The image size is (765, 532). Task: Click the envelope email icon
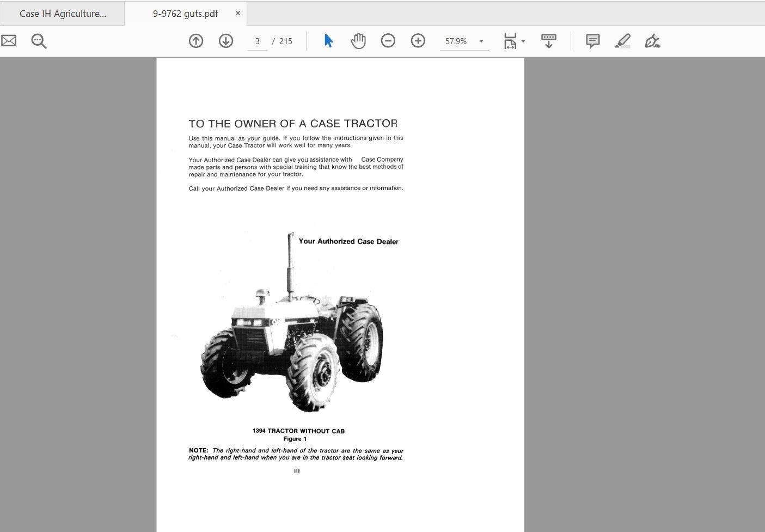click(x=8, y=41)
